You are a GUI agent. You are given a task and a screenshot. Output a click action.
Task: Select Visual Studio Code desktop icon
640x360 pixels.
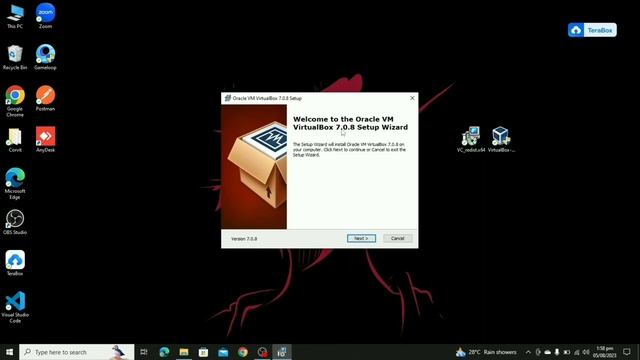click(15, 307)
